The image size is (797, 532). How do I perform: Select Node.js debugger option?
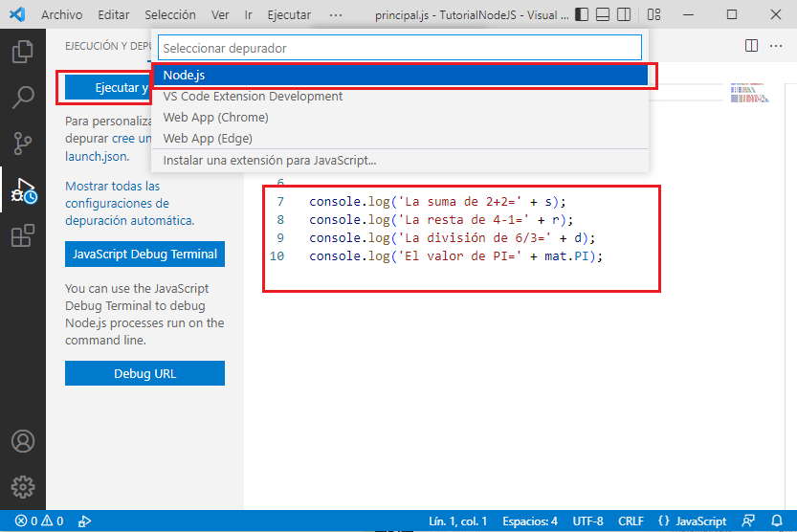click(x=400, y=76)
